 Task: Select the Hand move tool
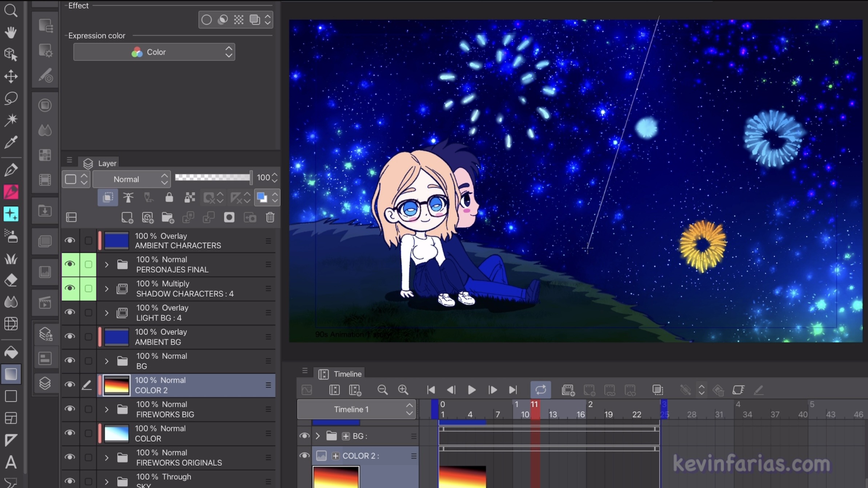[x=11, y=32]
